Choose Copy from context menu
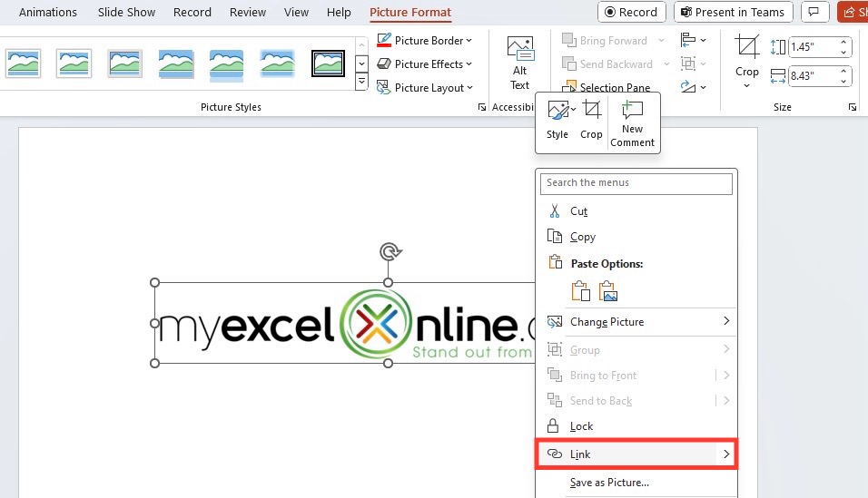Image resolution: width=868 pixels, height=498 pixels. pyautogui.click(x=636, y=237)
